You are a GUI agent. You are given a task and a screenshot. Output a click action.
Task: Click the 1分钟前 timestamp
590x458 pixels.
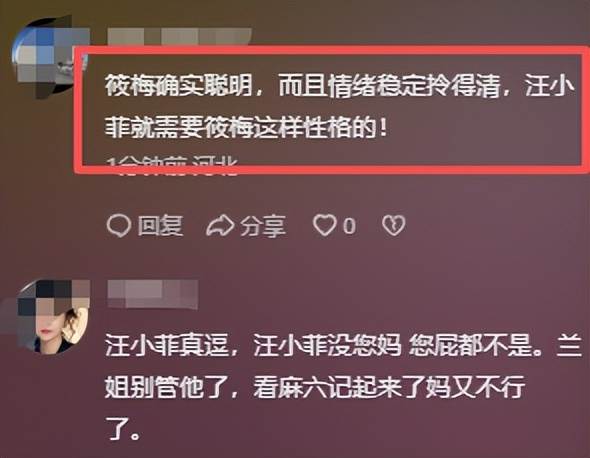pos(148,166)
